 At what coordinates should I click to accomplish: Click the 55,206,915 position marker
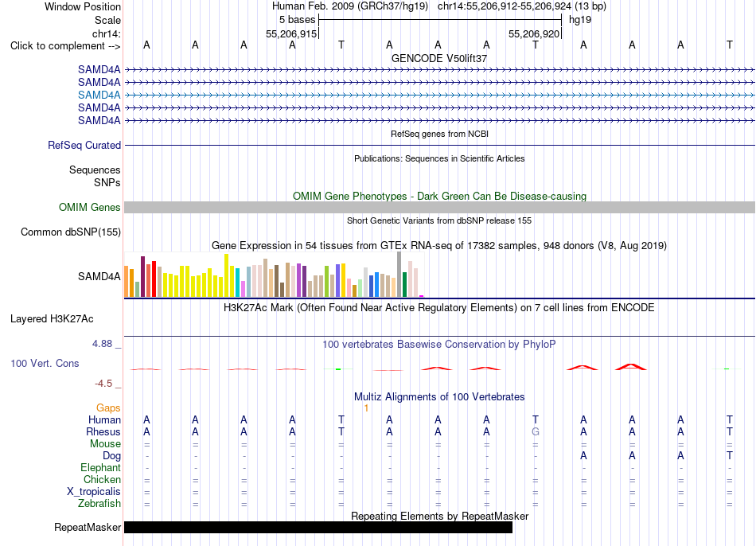291,33
